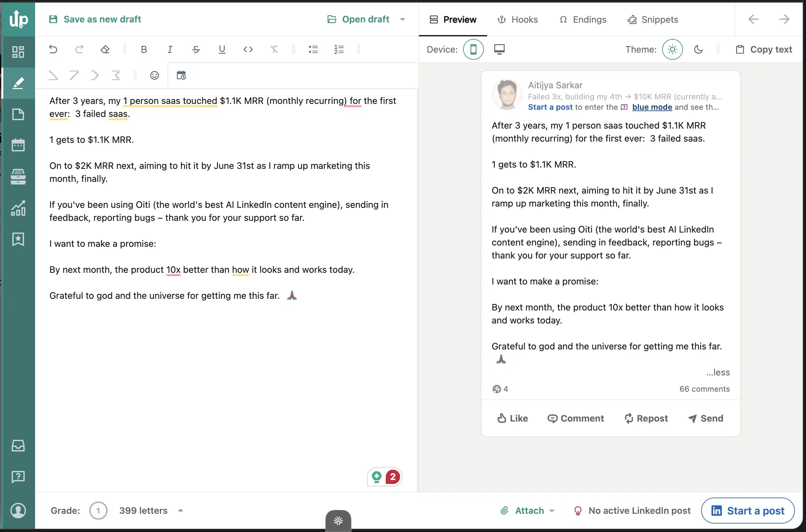Select desktop device preview
The image size is (806, 532).
point(499,50)
